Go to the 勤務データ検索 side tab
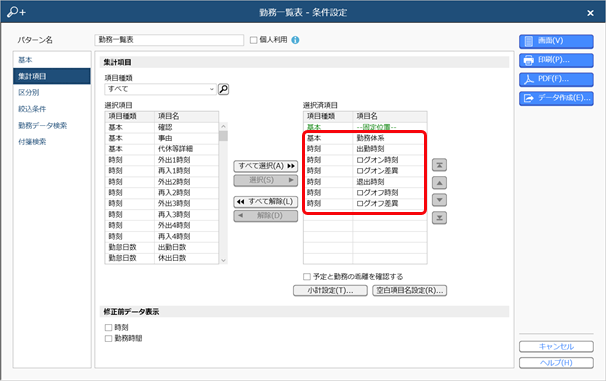Viewport: 606px width, 381px height. pos(52,126)
